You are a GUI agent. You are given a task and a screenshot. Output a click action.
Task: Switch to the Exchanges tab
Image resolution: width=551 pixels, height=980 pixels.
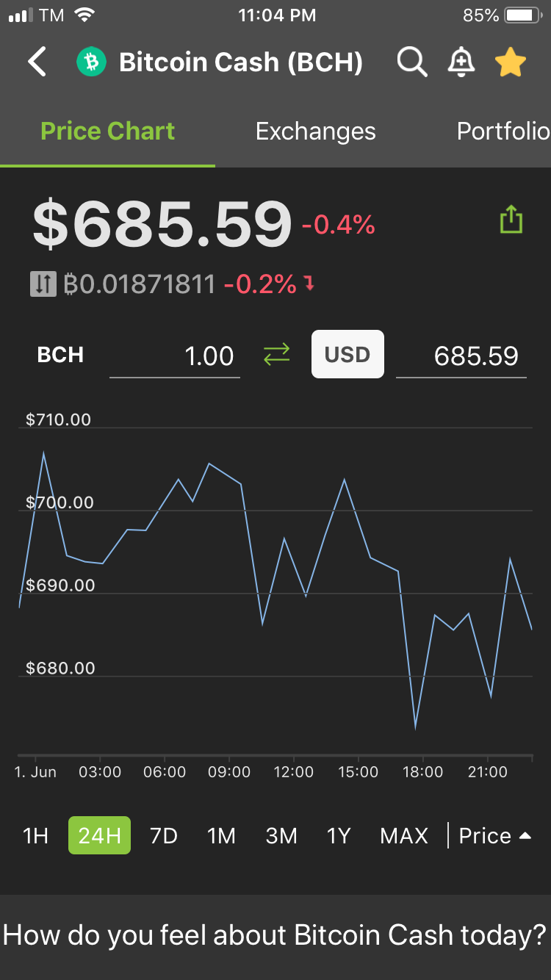(316, 131)
